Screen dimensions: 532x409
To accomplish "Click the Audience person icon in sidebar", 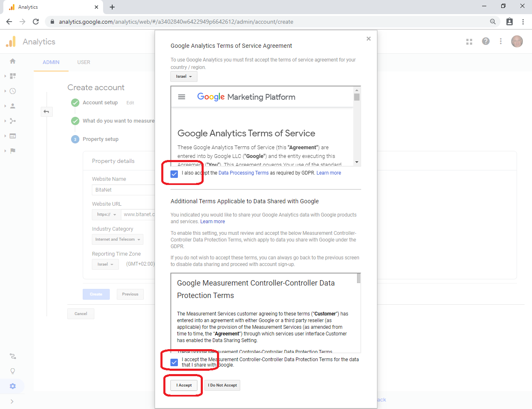I will click(x=13, y=106).
